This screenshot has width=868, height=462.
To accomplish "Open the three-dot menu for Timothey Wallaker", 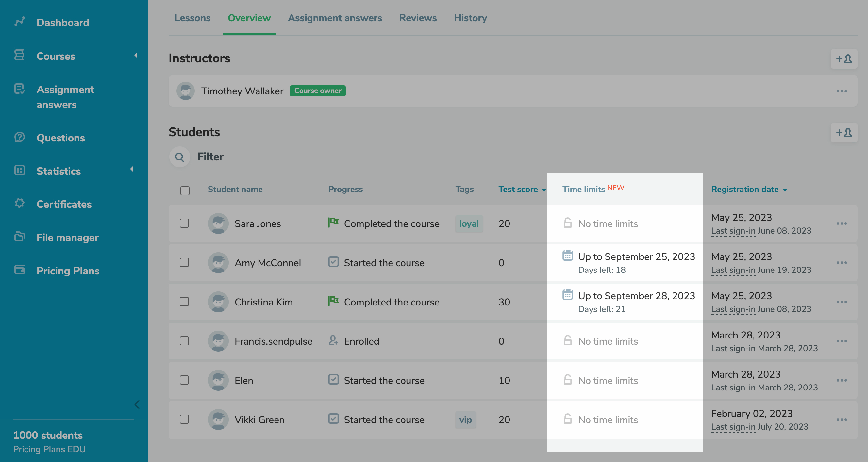I will coord(842,91).
